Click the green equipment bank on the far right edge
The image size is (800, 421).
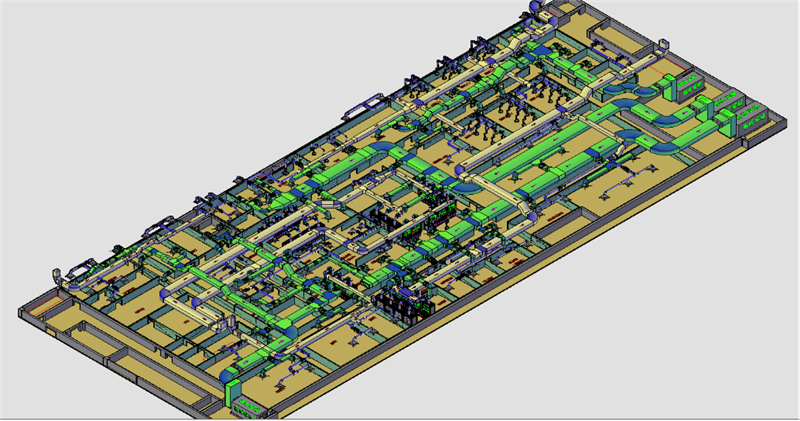tap(741, 112)
